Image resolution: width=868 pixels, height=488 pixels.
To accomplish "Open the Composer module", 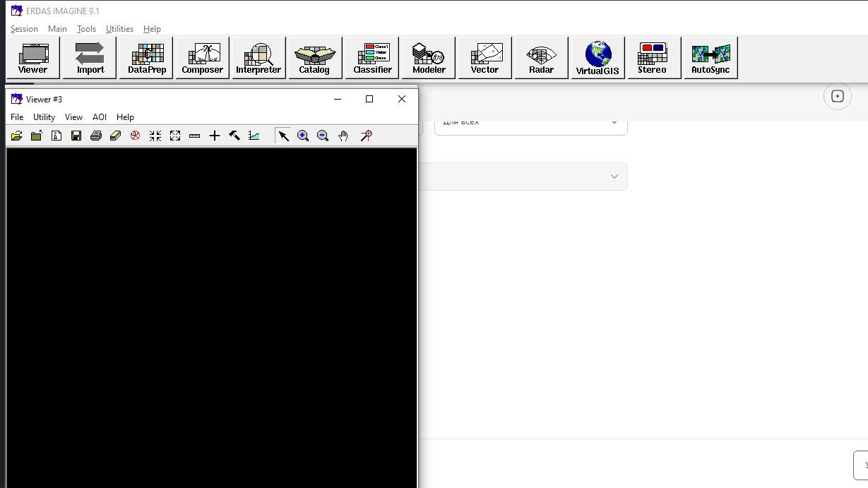I will [x=203, y=58].
